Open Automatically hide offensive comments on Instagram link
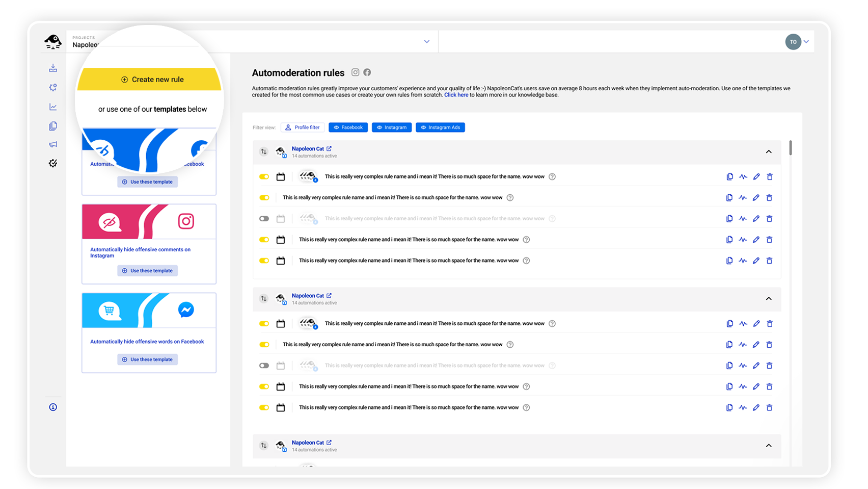This screenshot has width=868, height=489. (x=140, y=252)
